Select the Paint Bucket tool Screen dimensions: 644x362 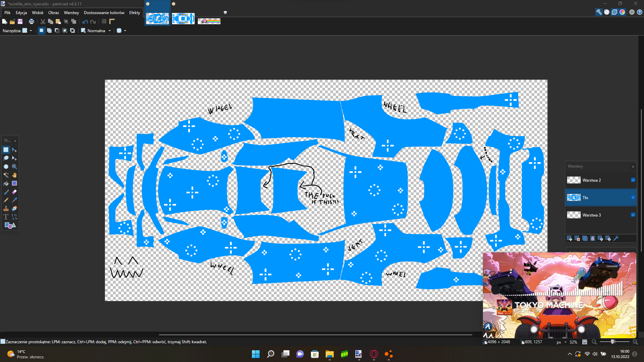point(6,183)
